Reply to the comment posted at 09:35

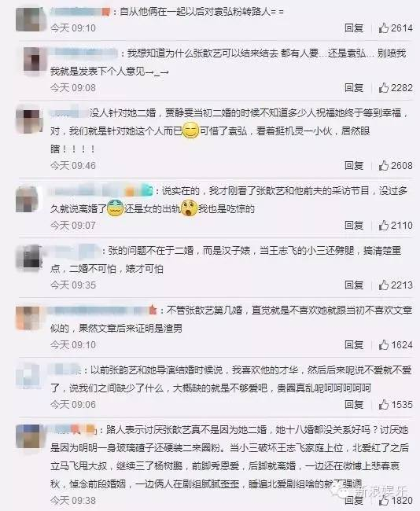[x=354, y=285]
